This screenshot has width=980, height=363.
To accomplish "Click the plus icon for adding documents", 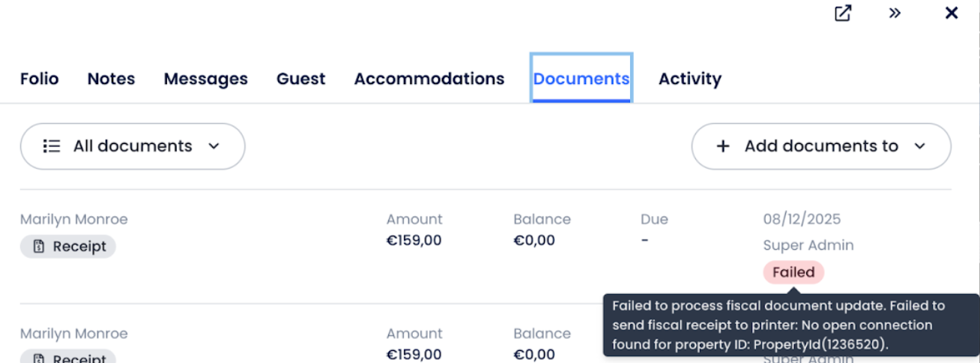I will click(723, 146).
